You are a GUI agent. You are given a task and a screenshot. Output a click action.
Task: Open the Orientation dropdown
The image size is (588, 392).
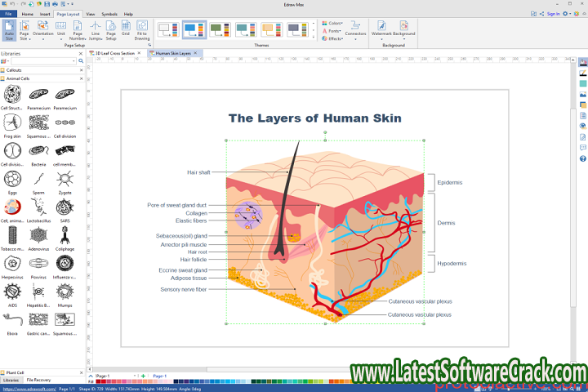(42, 31)
